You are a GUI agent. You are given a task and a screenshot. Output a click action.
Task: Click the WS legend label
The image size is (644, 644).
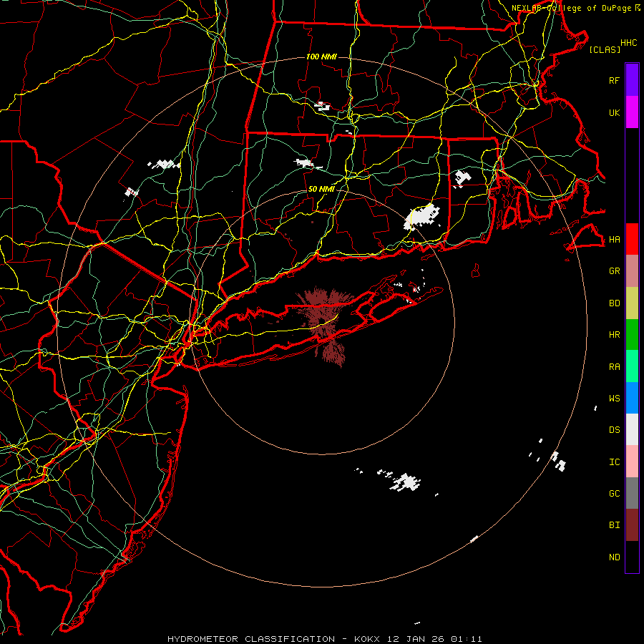click(614, 398)
